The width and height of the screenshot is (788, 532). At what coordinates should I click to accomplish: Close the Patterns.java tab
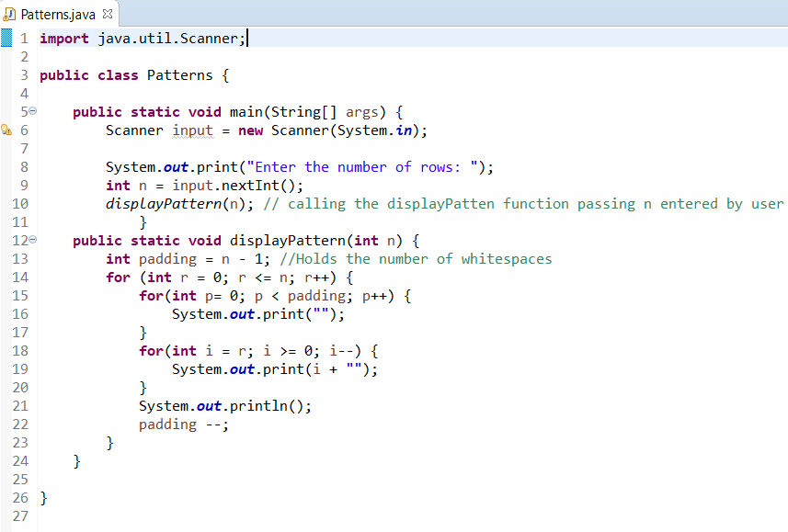click(x=108, y=14)
